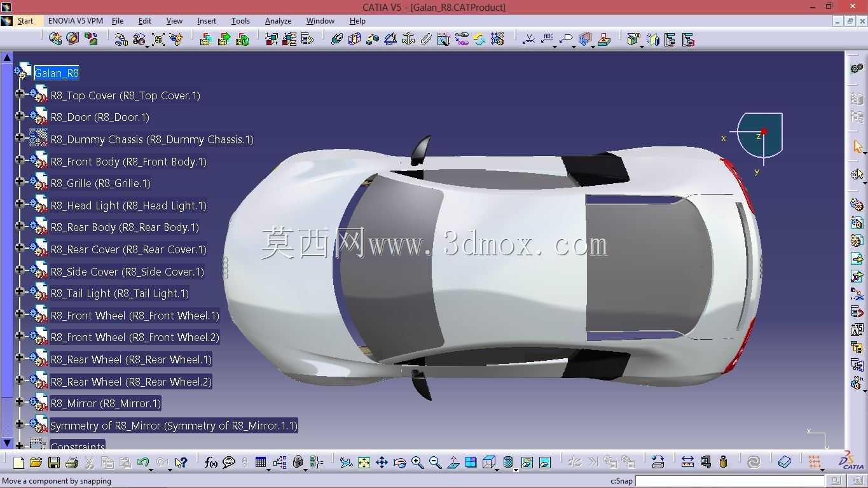Click the Zoom In magnifier
868x488 pixels.
[x=417, y=463]
